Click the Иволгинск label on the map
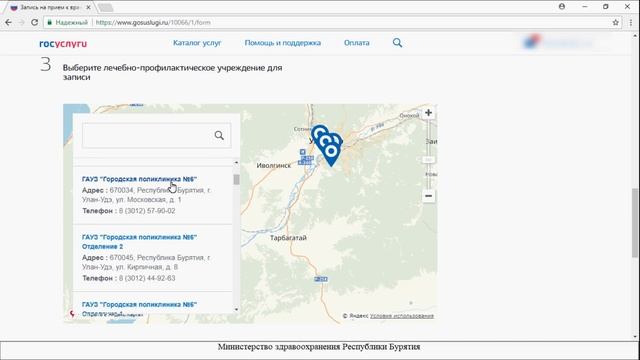Screen dimensions: 640x360 (273, 165)
